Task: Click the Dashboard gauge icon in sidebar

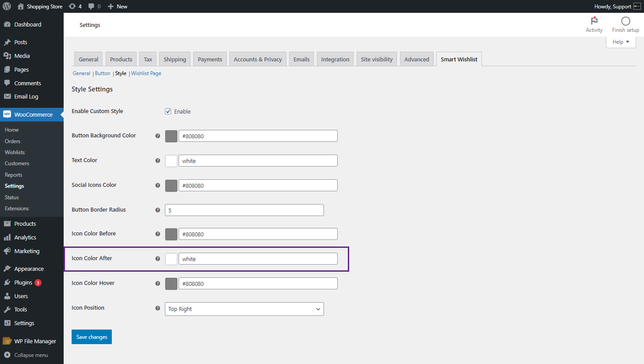Action: 7,24
